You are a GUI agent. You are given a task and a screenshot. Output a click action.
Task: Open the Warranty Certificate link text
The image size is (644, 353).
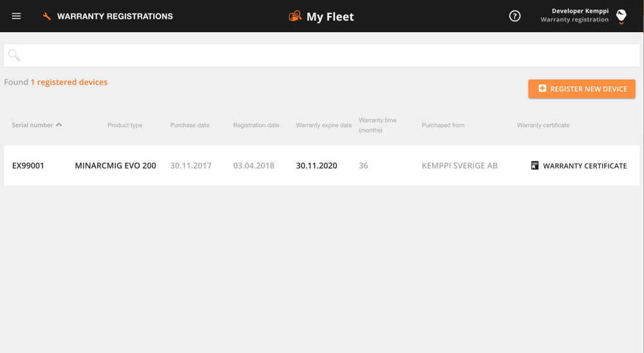(584, 166)
